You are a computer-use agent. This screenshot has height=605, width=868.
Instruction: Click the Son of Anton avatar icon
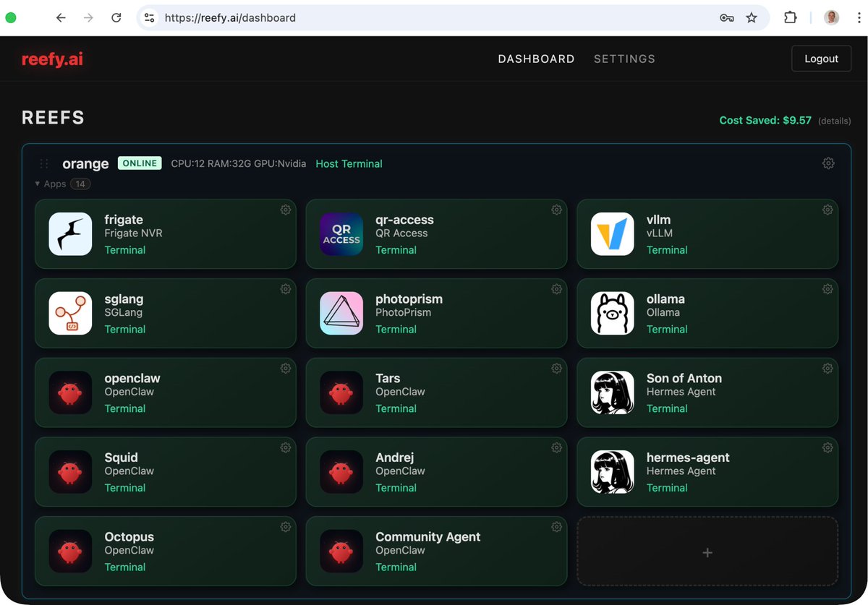pyautogui.click(x=613, y=392)
